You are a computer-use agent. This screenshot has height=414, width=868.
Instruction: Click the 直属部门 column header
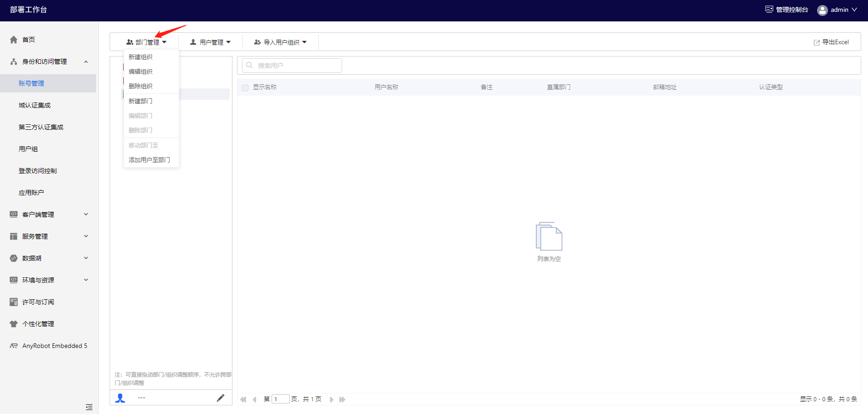(x=559, y=87)
